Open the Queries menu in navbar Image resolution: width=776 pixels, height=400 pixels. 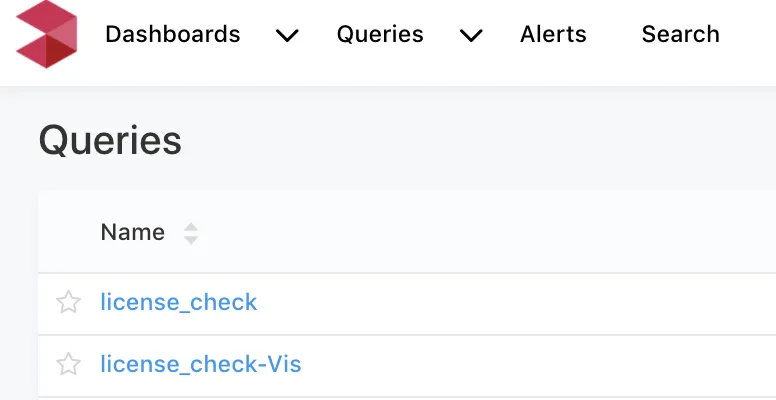[380, 34]
